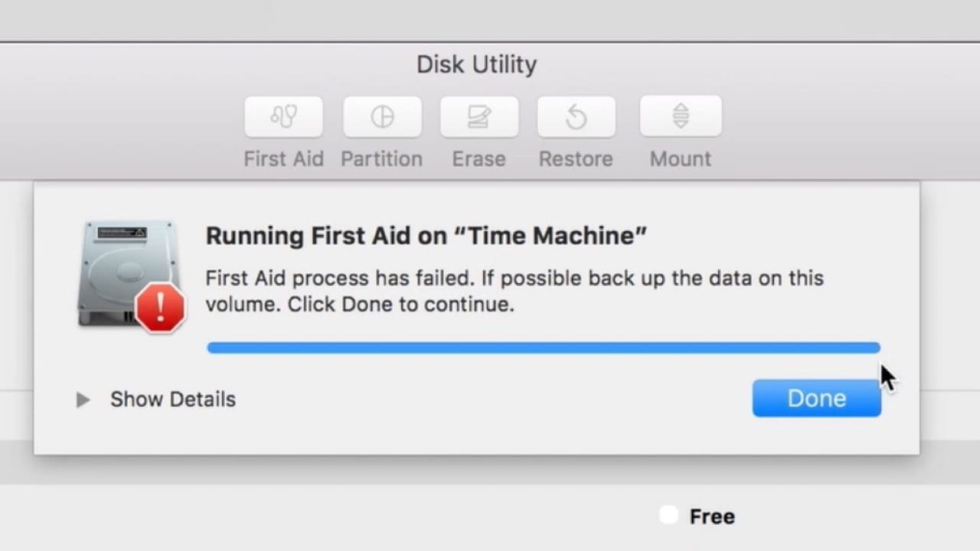Open details by clicking Show Details text
The image size is (980, 551).
pyautogui.click(x=172, y=399)
